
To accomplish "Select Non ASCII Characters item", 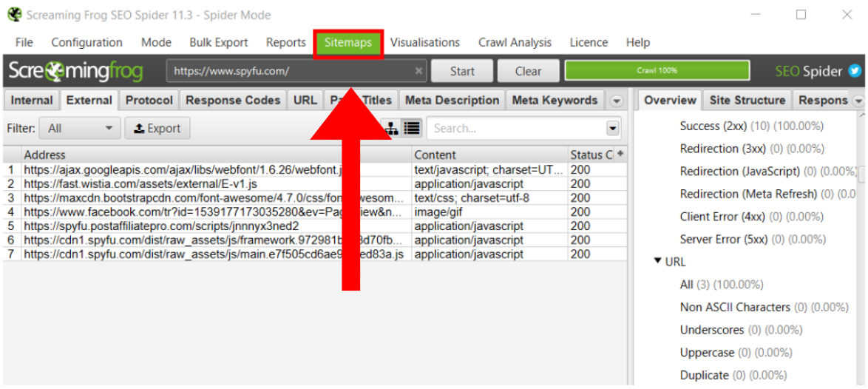I will (763, 307).
